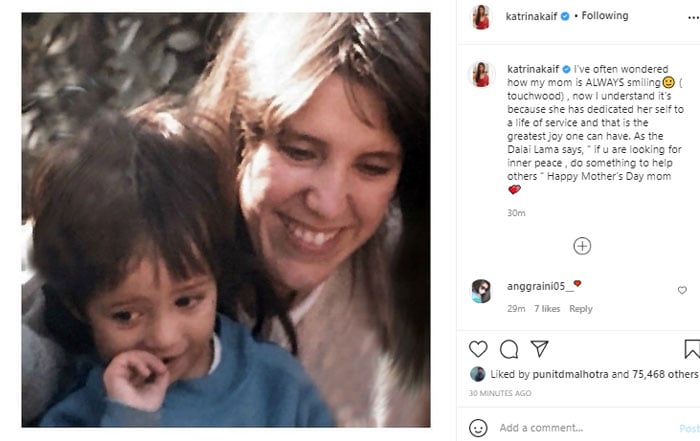Image resolution: width=700 pixels, height=441 pixels.
Task: View the 7 likes on comment
Action: click(547, 309)
